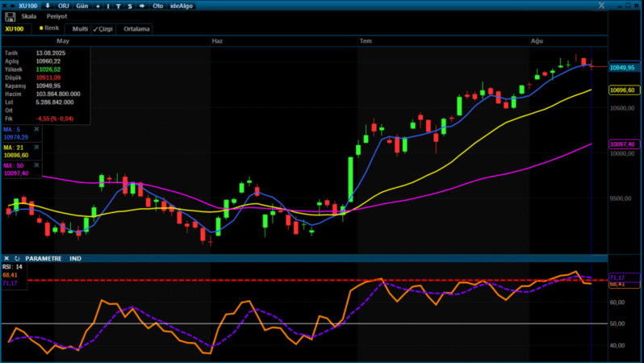
Task: Open the PARAMETRE settings of RSI panel
Action: [44, 258]
